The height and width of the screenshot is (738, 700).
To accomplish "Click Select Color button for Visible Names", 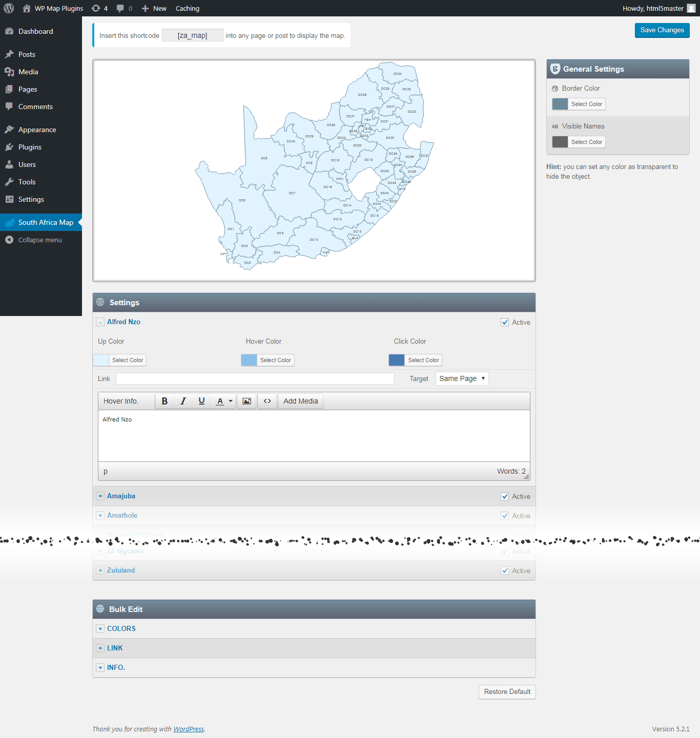I will tap(587, 142).
